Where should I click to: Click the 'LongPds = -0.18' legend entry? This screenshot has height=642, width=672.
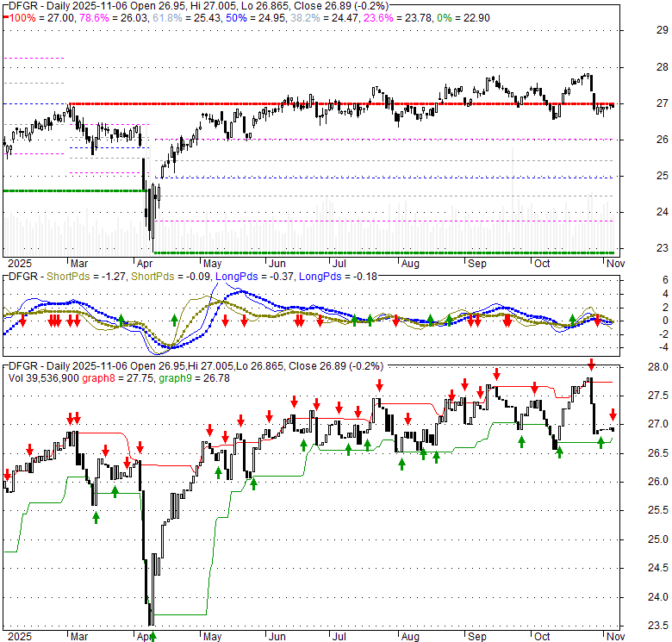338,277
